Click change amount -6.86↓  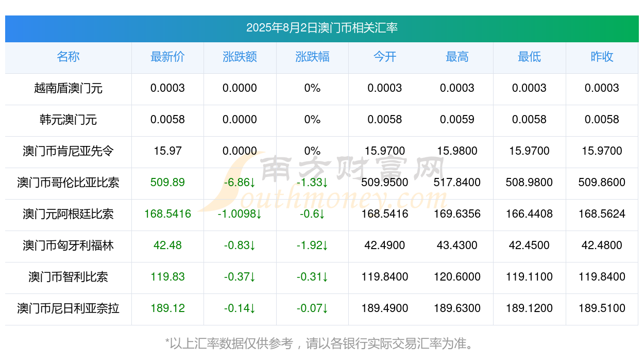[x=240, y=183]
